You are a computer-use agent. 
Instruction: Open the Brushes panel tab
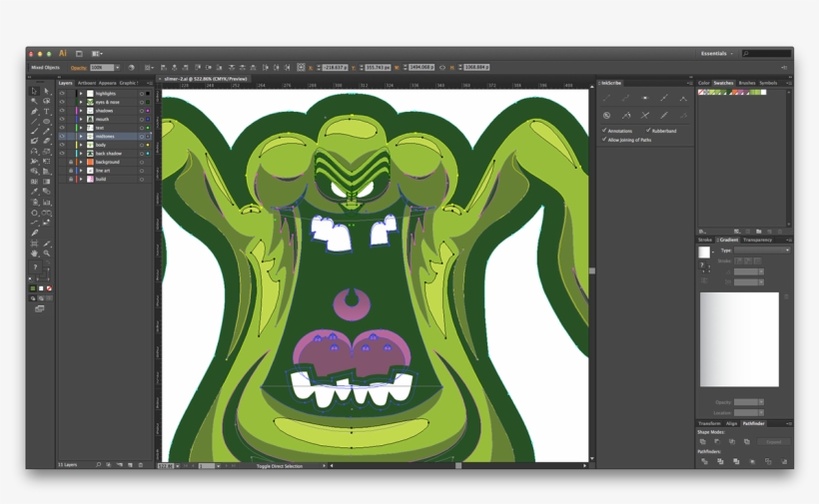747,83
